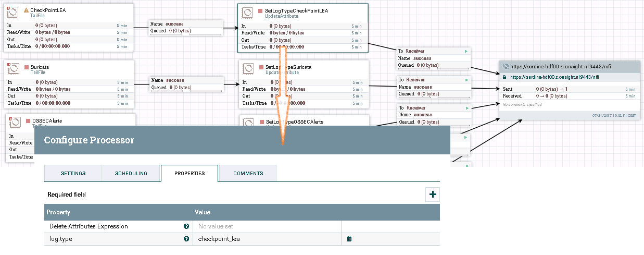Open help icon for Delete Attributes Expression
Screen dimensions: 644x255
click(x=186, y=226)
